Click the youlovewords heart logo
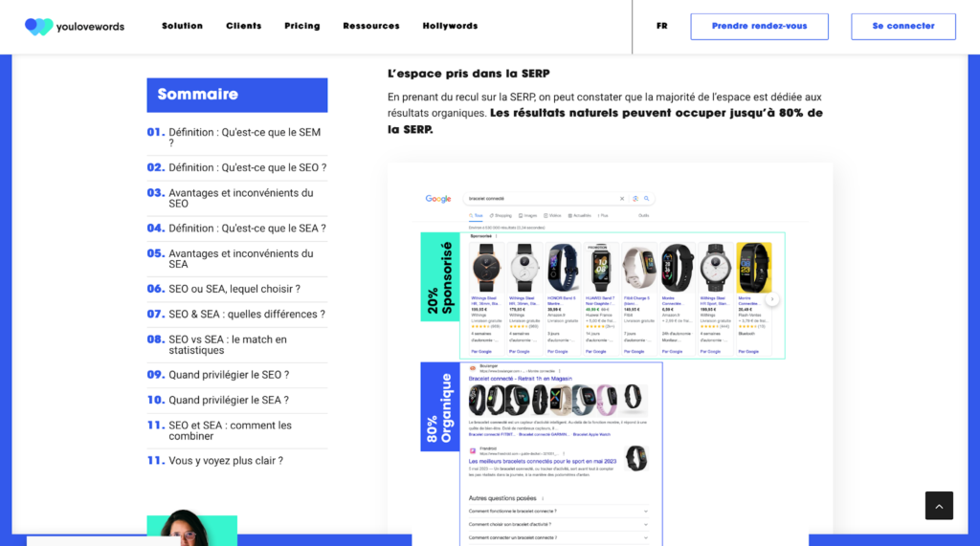980x546 pixels. pos(38,26)
